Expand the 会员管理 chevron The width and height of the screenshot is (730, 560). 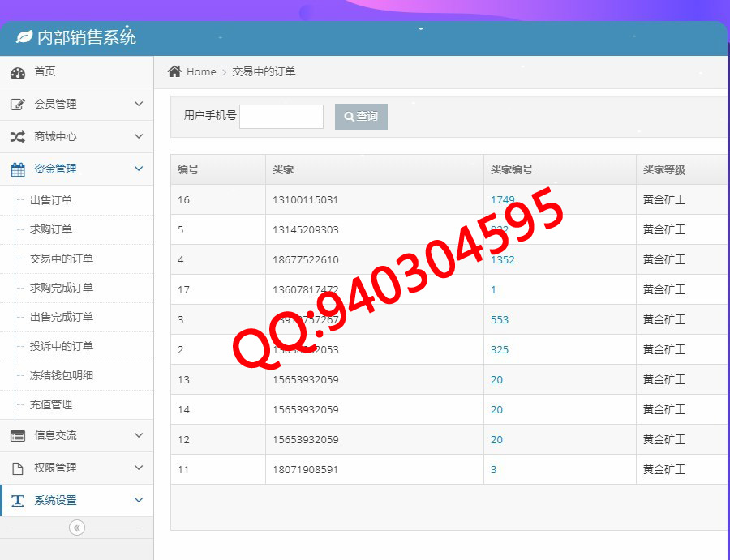(139, 105)
